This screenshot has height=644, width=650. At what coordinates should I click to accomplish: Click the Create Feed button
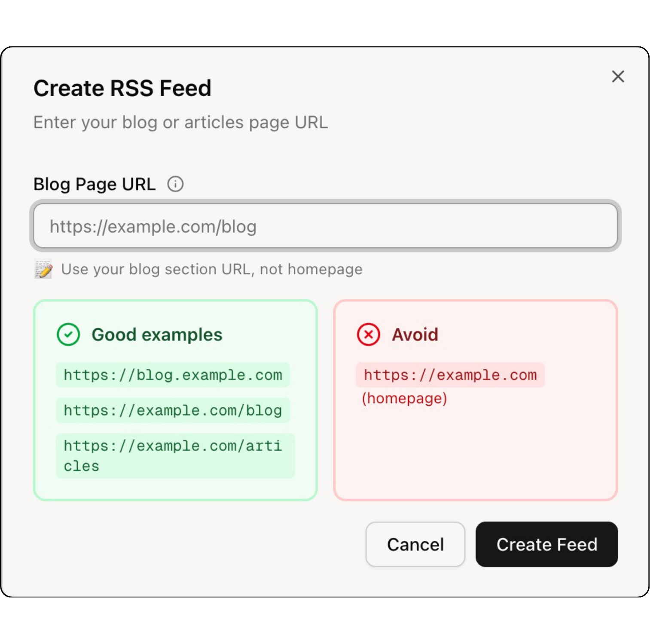click(x=546, y=544)
